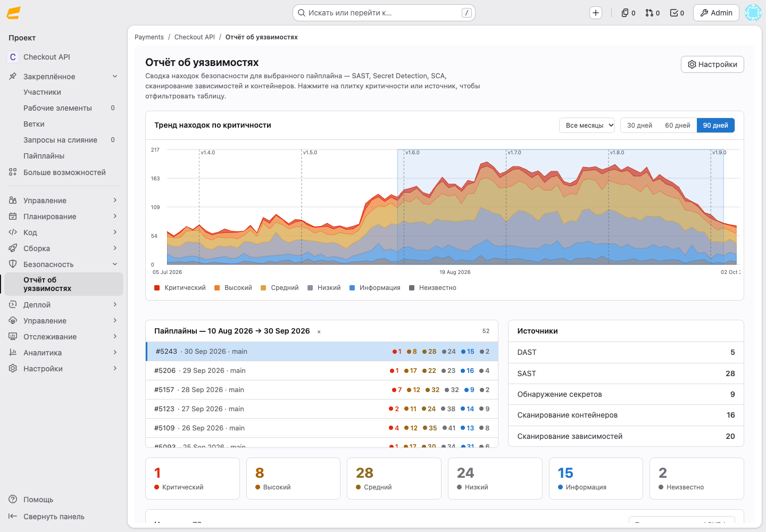Go to Запросы на слияние menu item
This screenshot has height=532, width=766.
pyautogui.click(x=60, y=140)
